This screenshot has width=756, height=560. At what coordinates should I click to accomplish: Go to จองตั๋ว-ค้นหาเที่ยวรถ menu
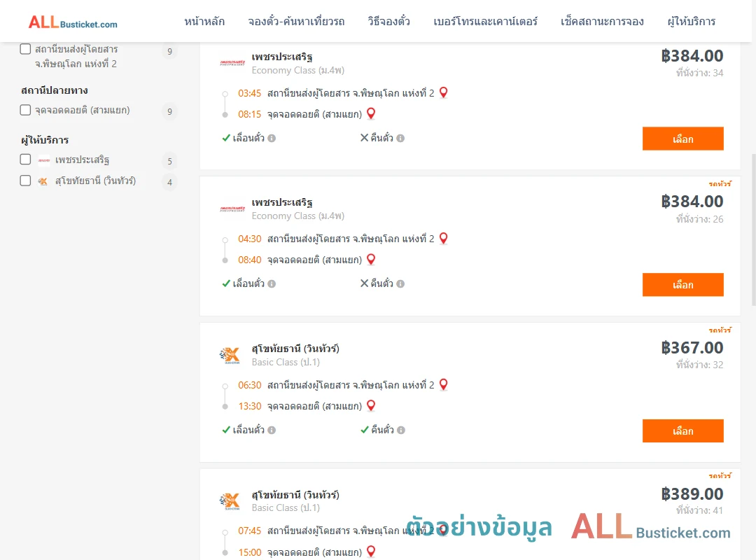[296, 21]
